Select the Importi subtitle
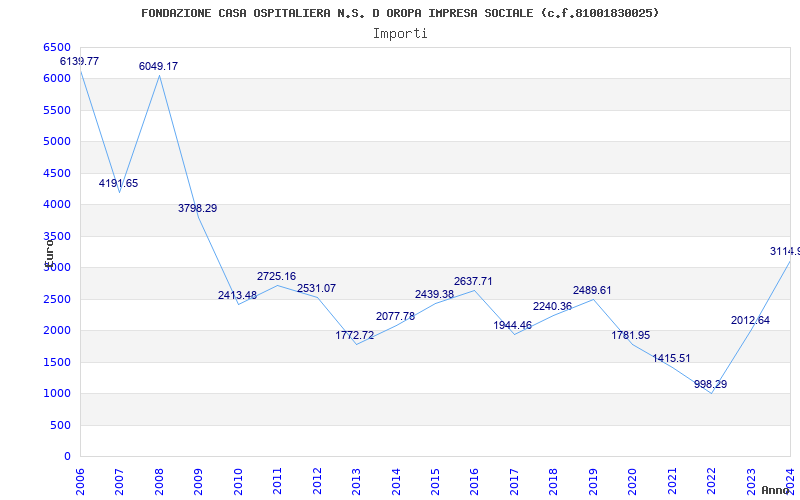The image size is (800, 500). 400,34
